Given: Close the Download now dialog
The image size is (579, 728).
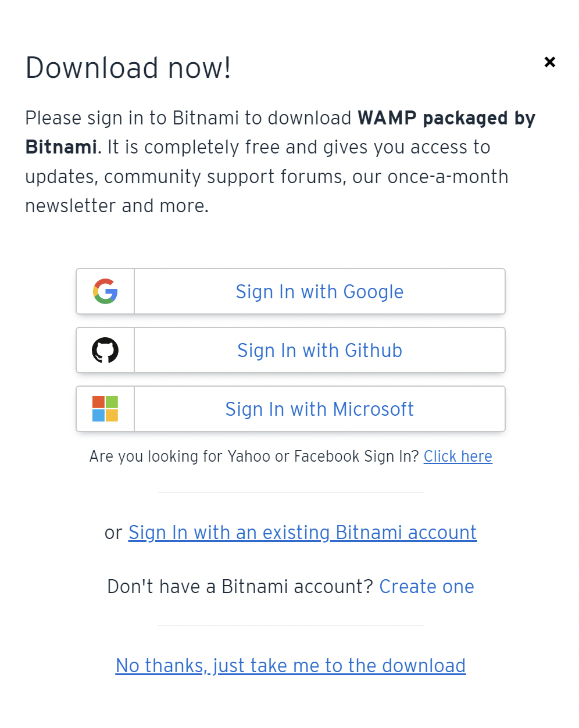Looking at the screenshot, I should click(x=549, y=62).
